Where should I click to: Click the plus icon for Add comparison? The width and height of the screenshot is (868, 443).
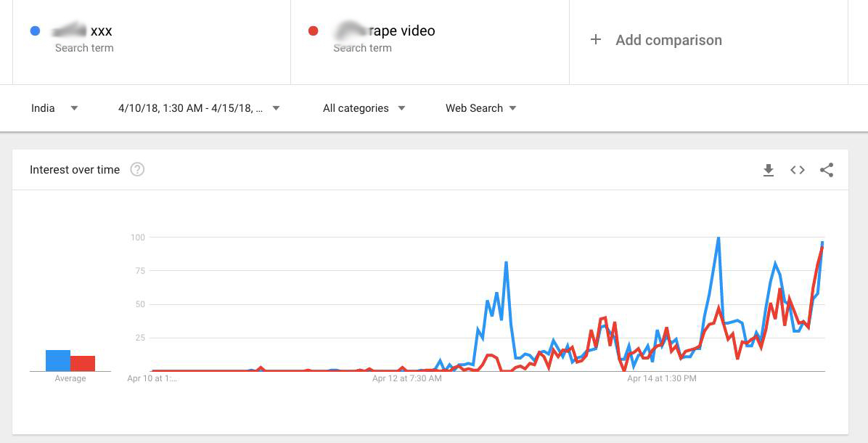(x=596, y=40)
